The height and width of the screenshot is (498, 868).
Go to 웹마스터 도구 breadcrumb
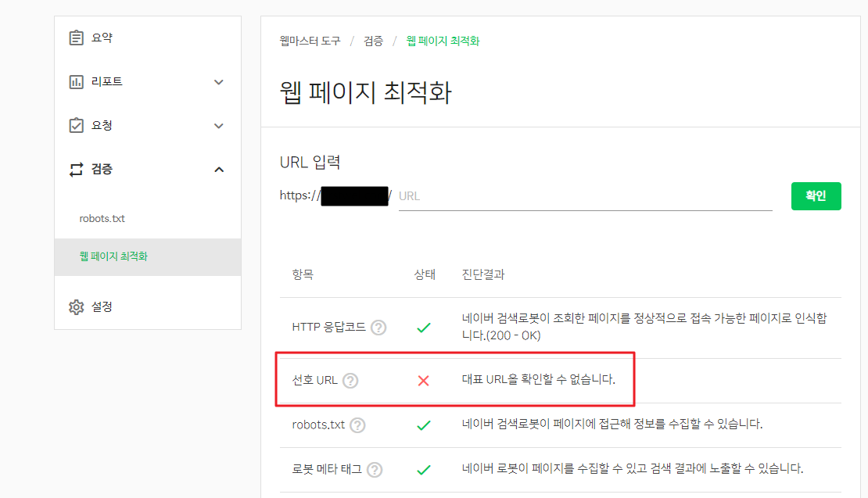coord(310,41)
